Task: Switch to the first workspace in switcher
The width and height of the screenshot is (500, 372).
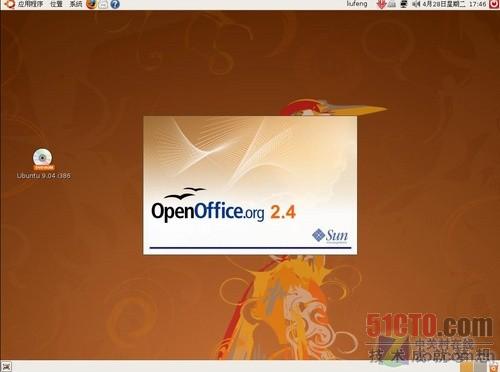Action: click(x=467, y=367)
